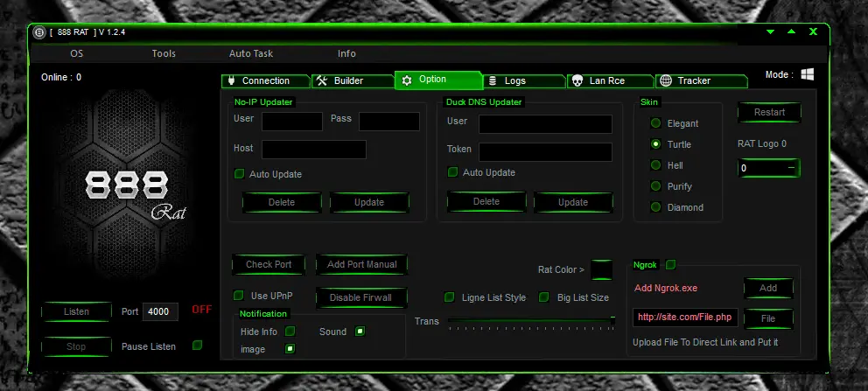The width and height of the screenshot is (868, 391).
Task: Open the Tools menu
Action: [x=164, y=53]
